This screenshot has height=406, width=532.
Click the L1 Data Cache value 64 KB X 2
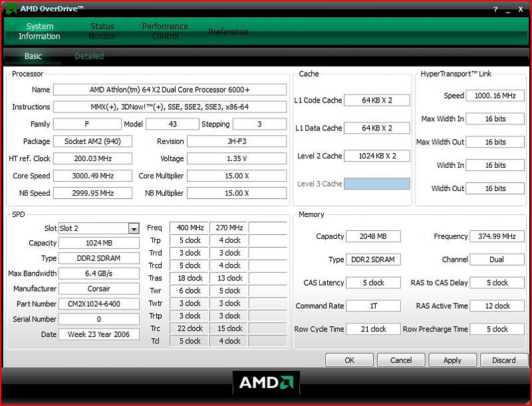(x=377, y=128)
